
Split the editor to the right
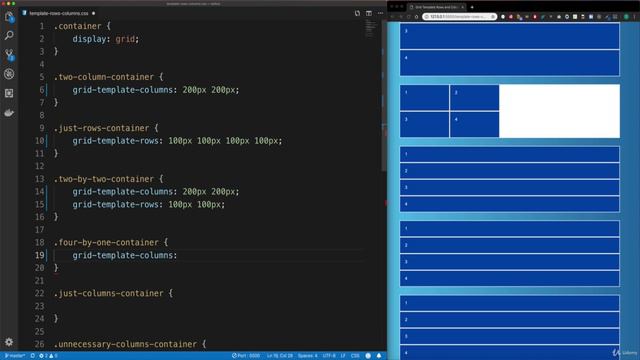[x=369, y=13]
